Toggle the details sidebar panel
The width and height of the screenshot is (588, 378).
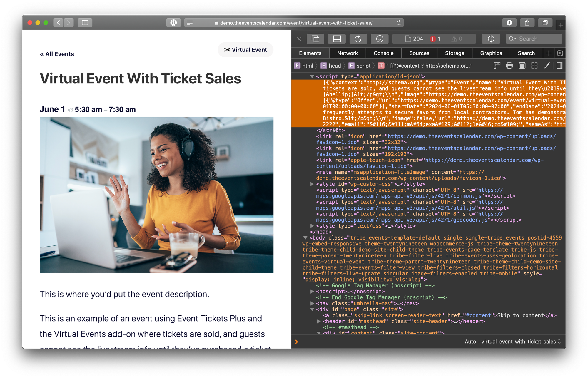pyautogui.click(x=559, y=66)
